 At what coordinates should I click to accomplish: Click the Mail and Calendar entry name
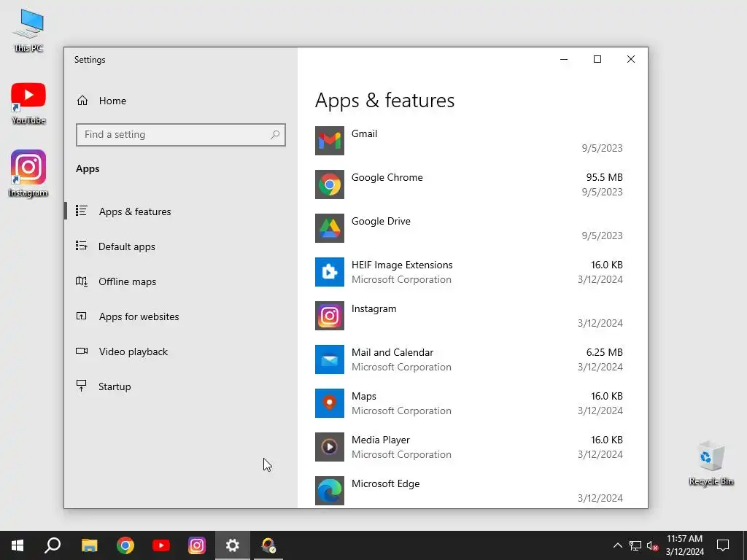pos(392,352)
